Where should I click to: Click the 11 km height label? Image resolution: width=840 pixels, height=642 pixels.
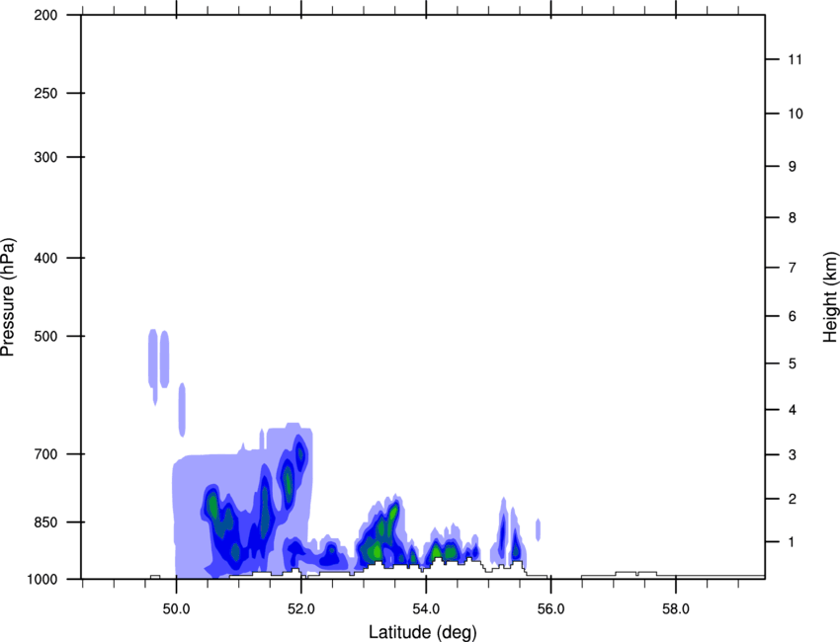pos(796,59)
